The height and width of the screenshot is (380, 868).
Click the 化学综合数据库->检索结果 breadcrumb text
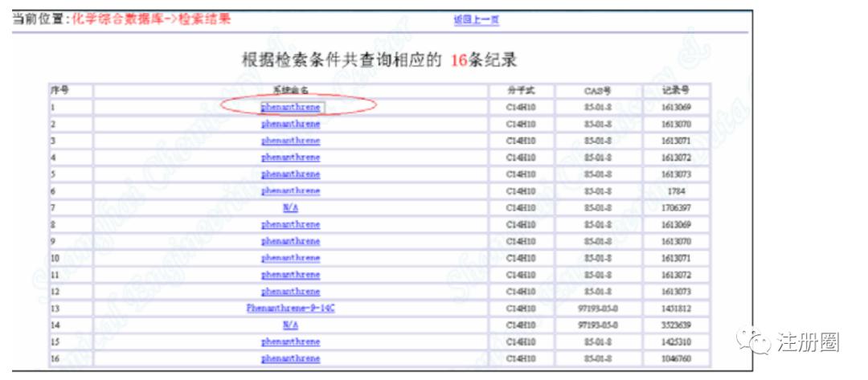click(x=152, y=18)
